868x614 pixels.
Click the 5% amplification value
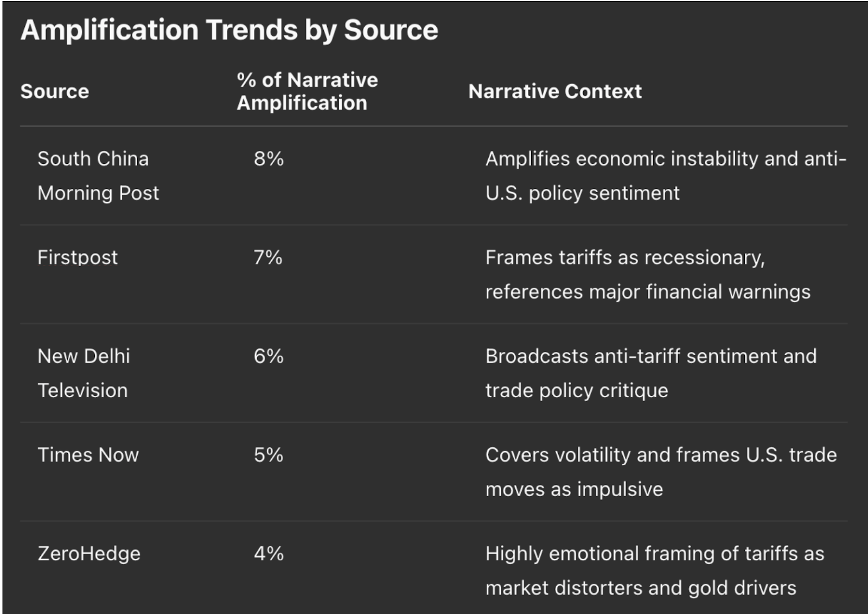click(x=269, y=455)
